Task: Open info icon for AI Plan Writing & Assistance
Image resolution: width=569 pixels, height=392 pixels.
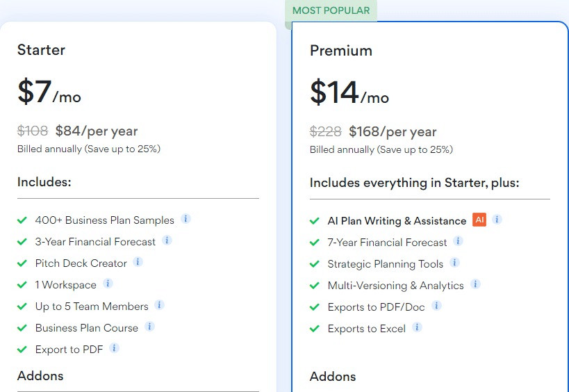Action: pyautogui.click(x=497, y=219)
